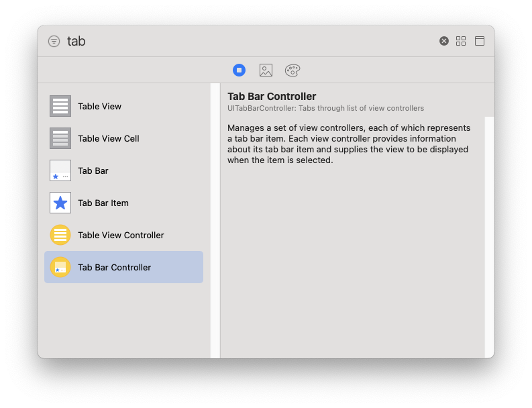532x408 pixels.
Task: Show the Color palette library tab
Action: coord(292,70)
